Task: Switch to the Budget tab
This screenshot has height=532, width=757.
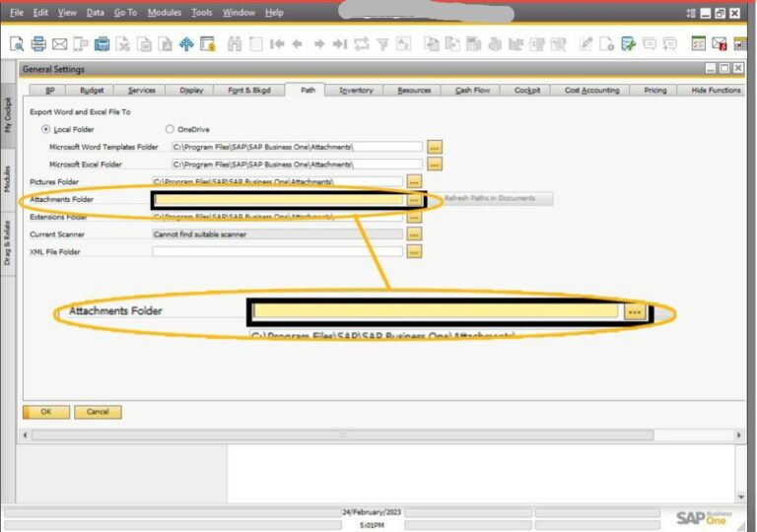Action: click(x=92, y=91)
